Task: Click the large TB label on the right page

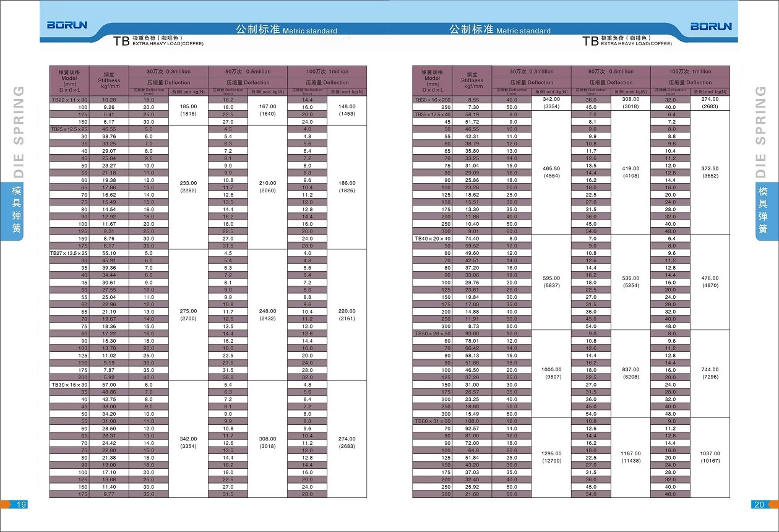Action: [590, 41]
